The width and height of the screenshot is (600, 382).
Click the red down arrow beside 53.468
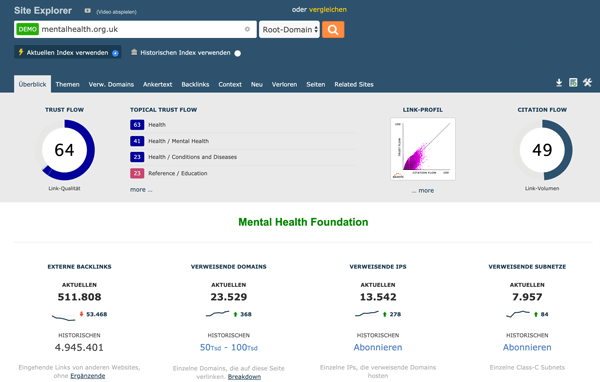click(82, 314)
